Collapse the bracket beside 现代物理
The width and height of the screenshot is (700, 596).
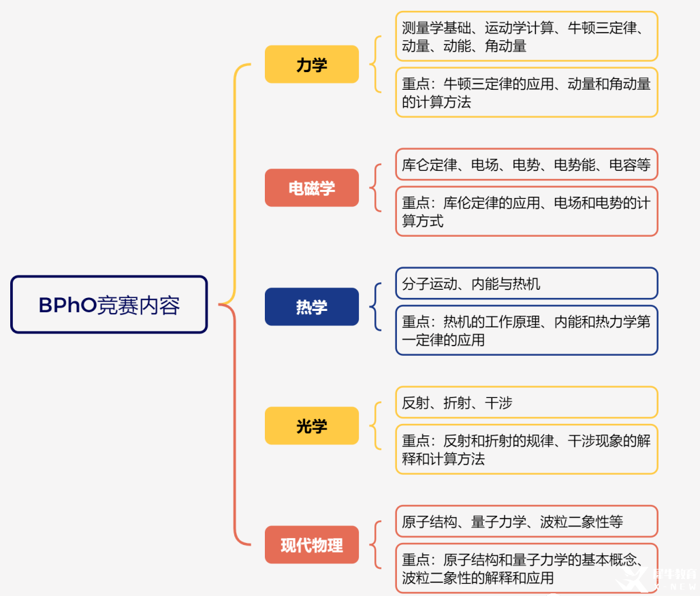(x=374, y=545)
